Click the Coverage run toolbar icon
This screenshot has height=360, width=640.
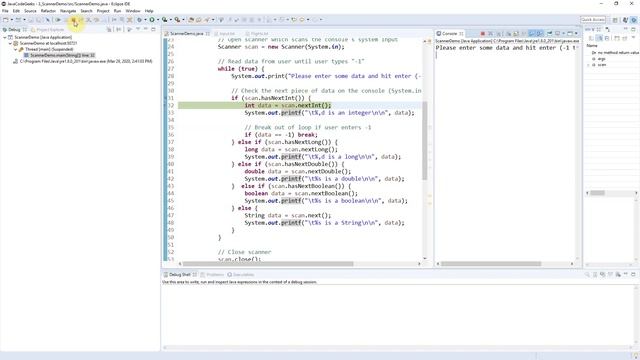coord(164,20)
